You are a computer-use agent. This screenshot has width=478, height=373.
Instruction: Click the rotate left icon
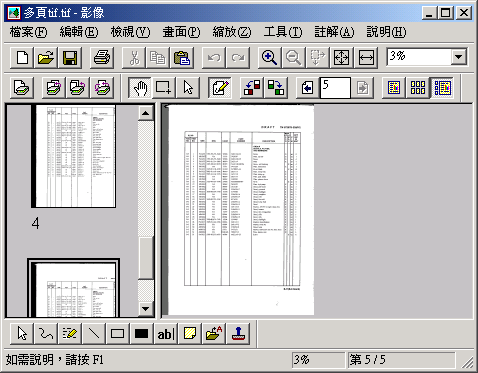[x=252, y=88]
